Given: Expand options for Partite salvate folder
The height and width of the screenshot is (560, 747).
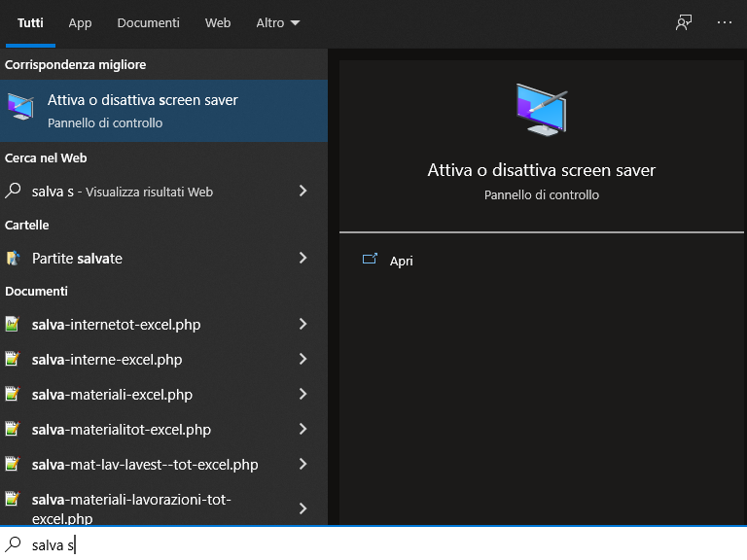Looking at the screenshot, I should (303, 258).
